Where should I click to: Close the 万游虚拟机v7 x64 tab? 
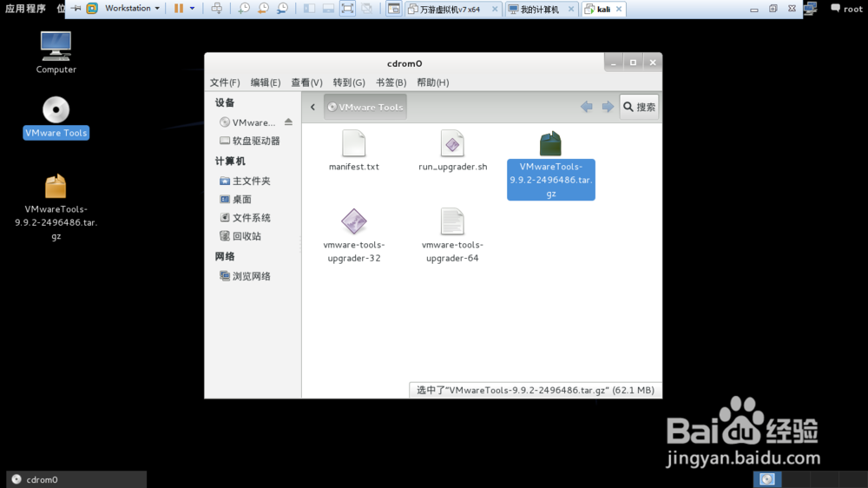(495, 10)
